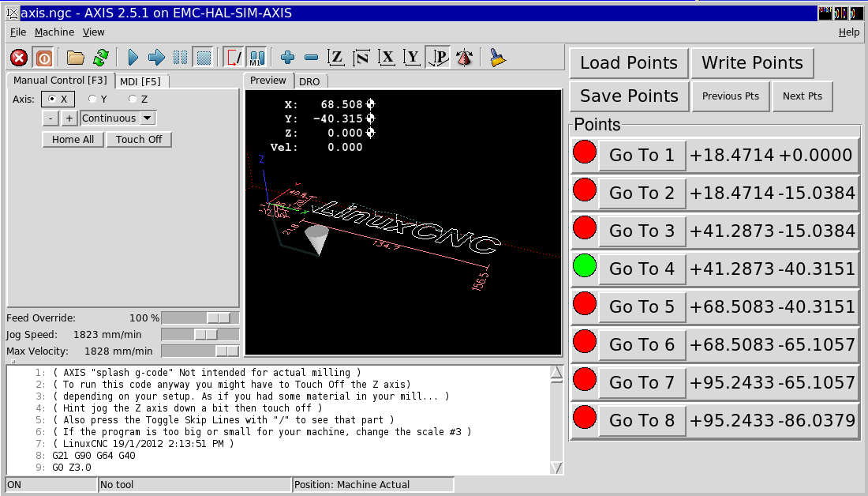Open a G-code file with the folder icon
This screenshot has height=496, width=868.
point(75,58)
